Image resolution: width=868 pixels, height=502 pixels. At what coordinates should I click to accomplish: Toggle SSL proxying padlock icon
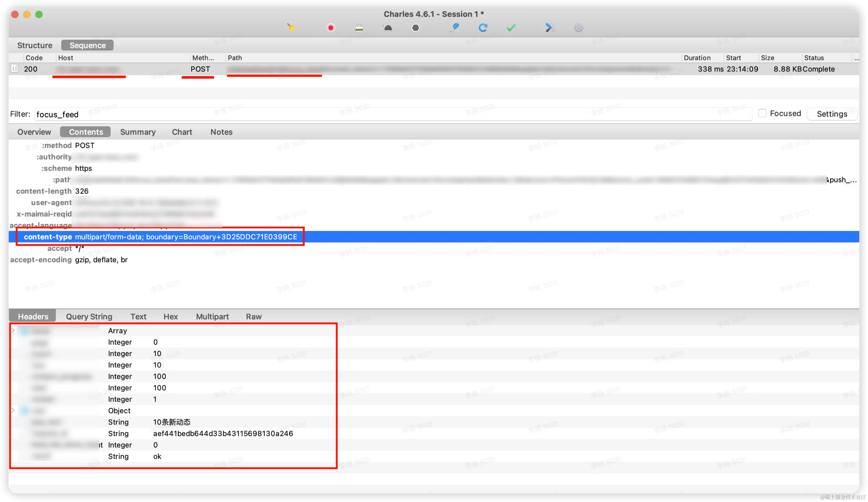pos(359,28)
